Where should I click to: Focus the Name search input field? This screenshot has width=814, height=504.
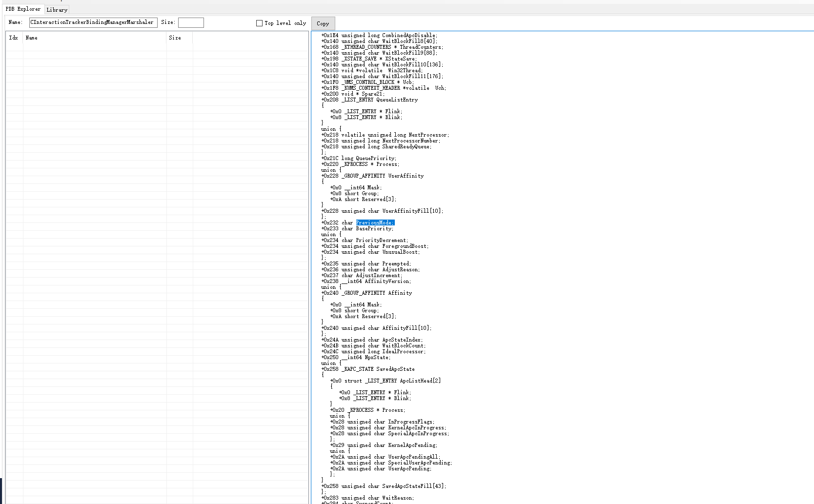(x=93, y=22)
